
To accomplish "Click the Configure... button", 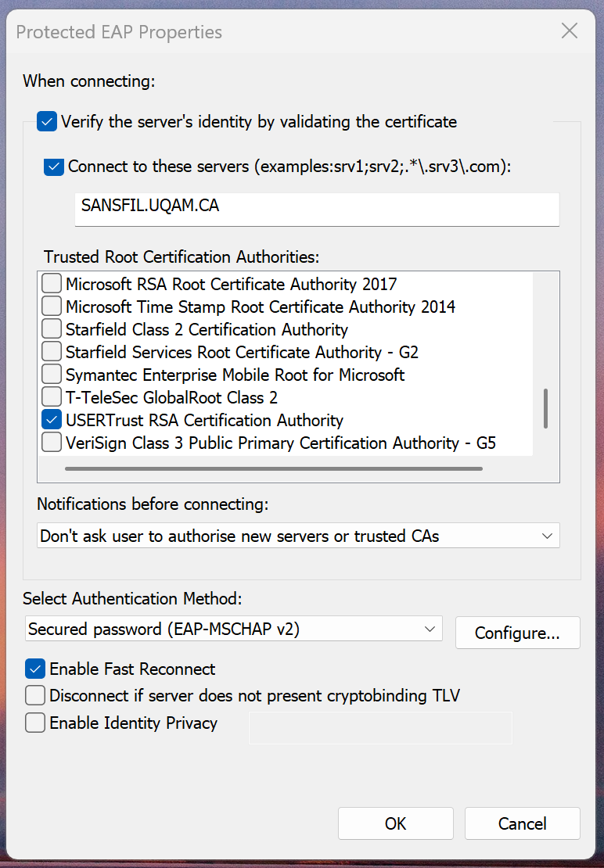I will (518, 633).
